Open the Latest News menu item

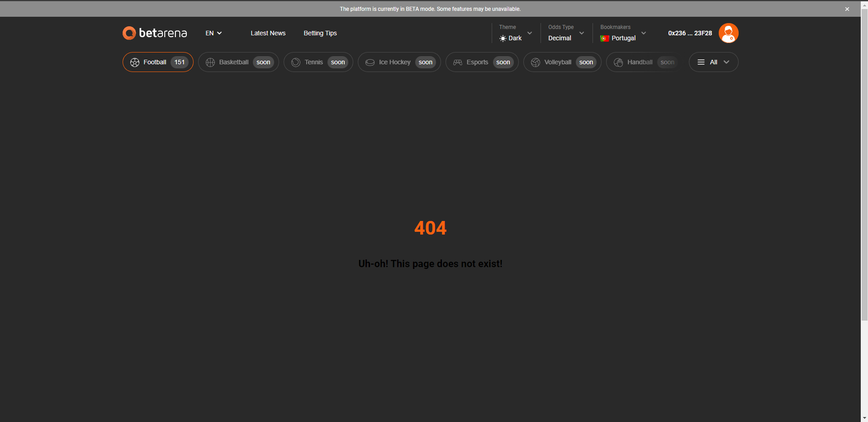[x=268, y=33]
